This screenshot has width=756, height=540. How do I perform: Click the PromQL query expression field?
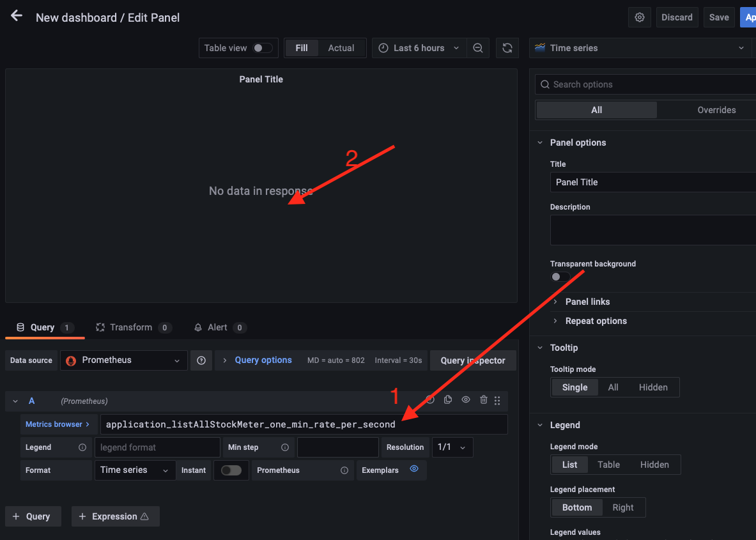[x=304, y=424]
